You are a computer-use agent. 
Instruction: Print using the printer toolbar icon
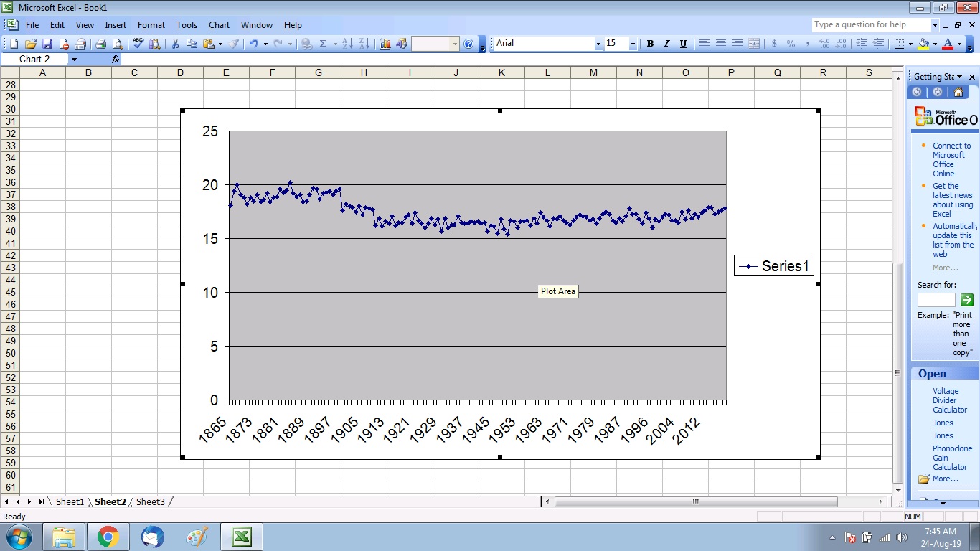click(x=101, y=44)
